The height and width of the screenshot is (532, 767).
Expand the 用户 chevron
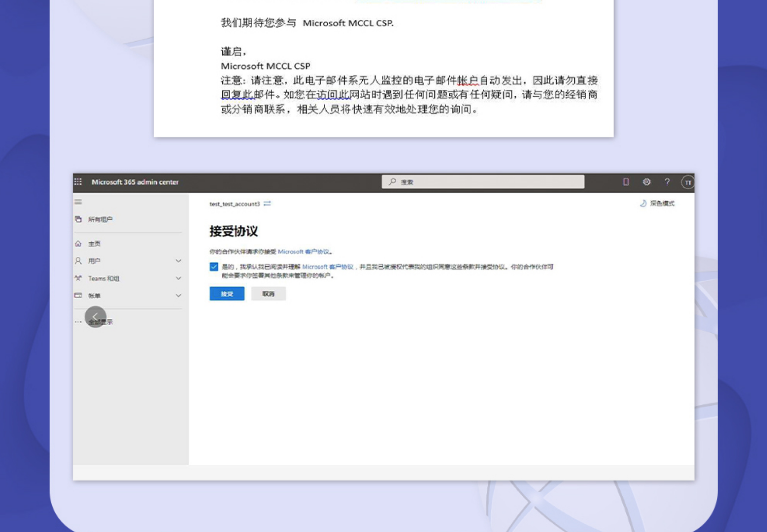[178, 261]
